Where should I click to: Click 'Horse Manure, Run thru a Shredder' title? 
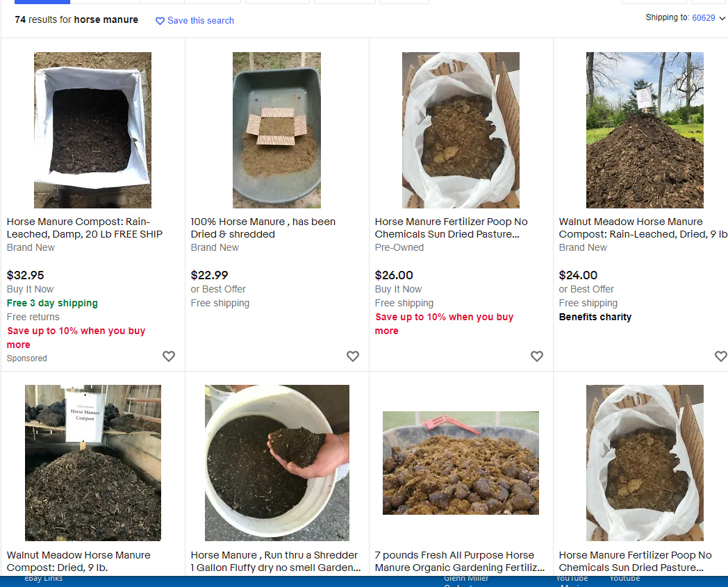(275, 561)
